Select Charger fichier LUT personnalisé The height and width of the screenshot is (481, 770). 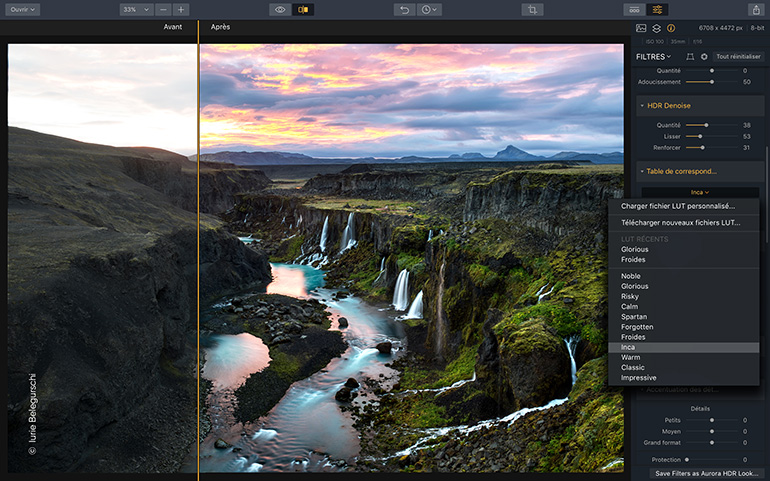click(x=677, y=206)
